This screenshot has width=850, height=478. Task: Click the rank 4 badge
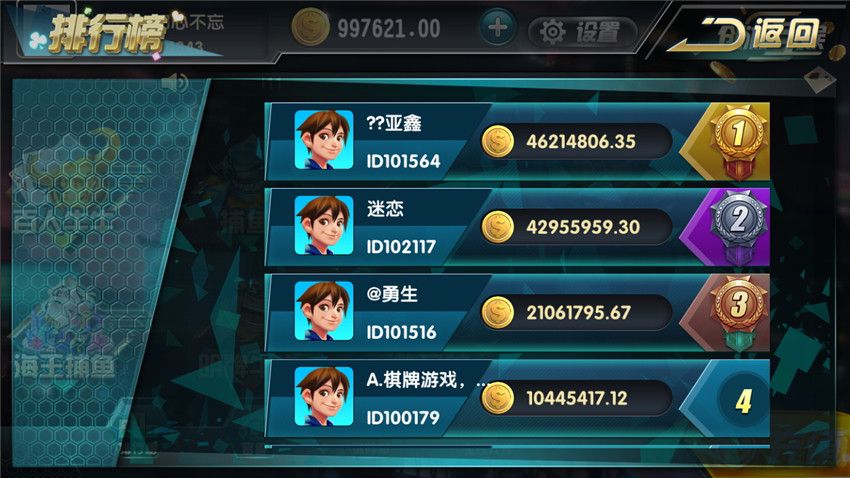(743, 400)
